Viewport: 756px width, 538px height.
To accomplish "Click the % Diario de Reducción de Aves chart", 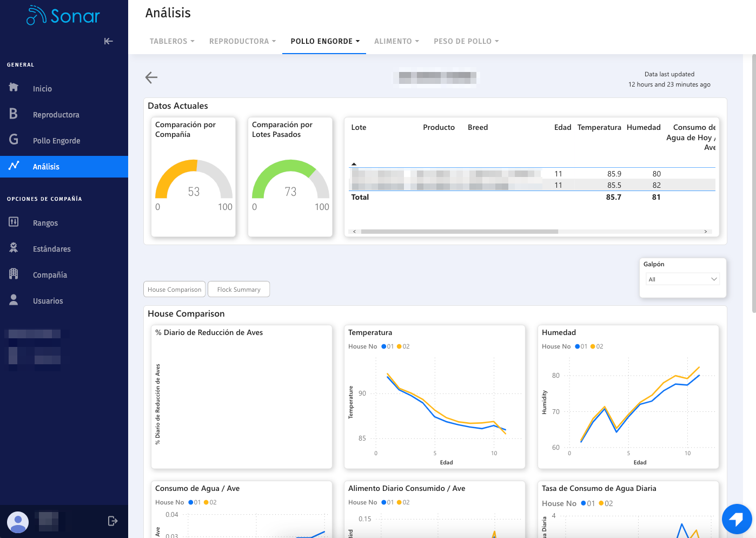I will click(x=242, y=397).
